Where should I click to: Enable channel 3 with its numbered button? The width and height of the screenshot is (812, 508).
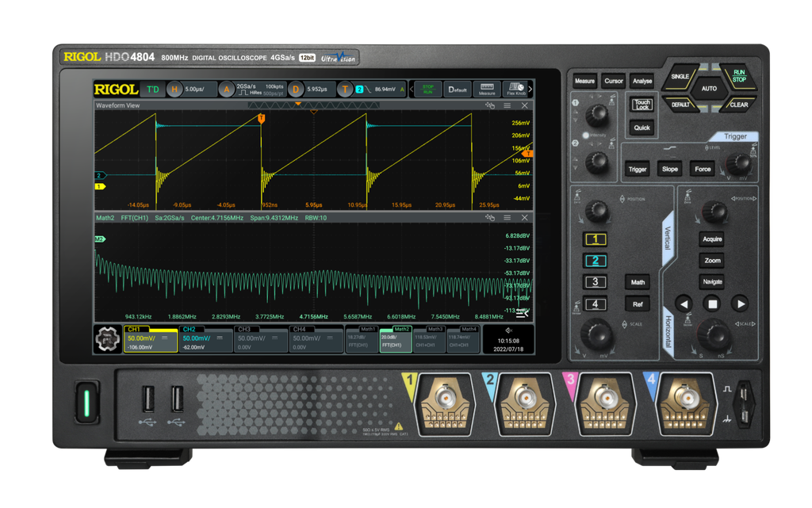596,282
